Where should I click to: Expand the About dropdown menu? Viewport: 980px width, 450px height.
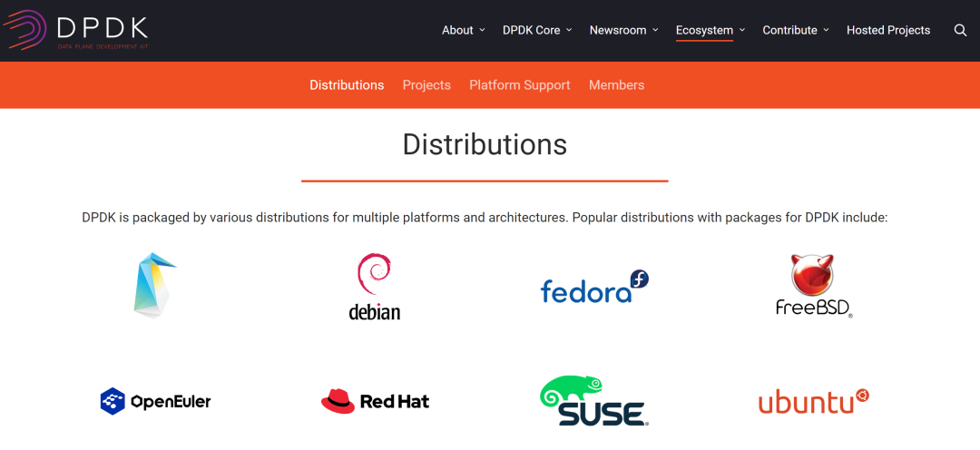point(463,30)
